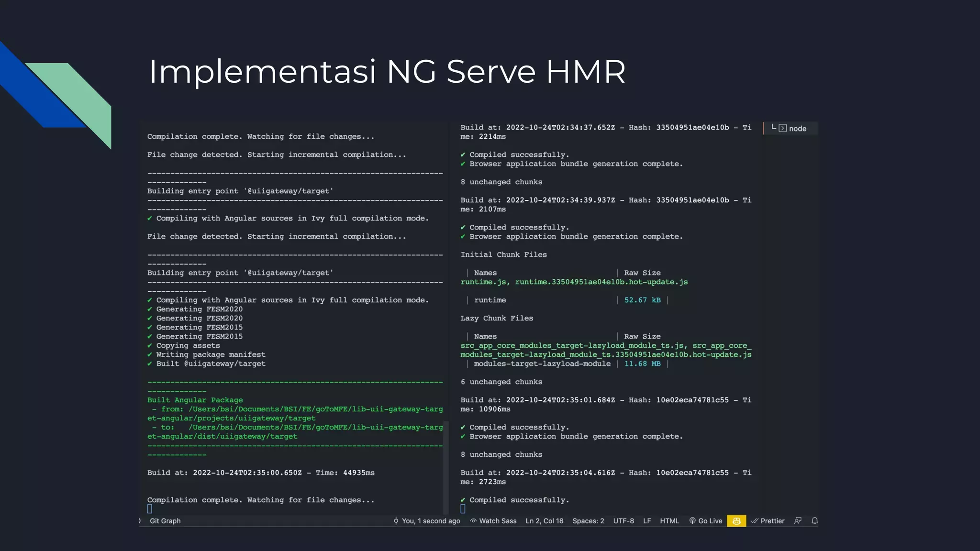Change indentation via 'Spaces: 2'
The width and height of the screenshot is (980, 551).
click(x=588, y=521)
